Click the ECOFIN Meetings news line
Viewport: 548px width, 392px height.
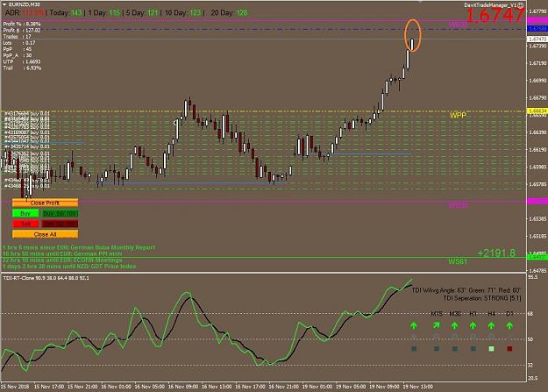point(62,260)
